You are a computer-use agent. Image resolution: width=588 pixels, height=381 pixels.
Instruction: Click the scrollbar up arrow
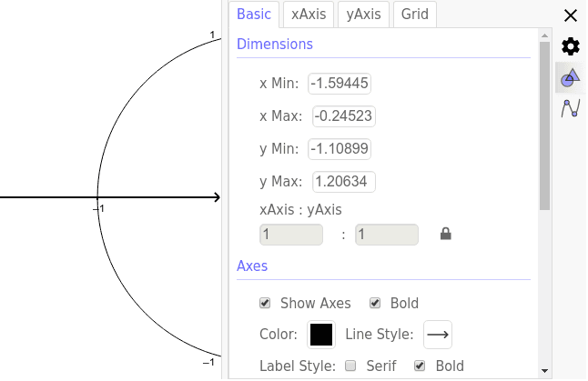click(x=544, y=35)
